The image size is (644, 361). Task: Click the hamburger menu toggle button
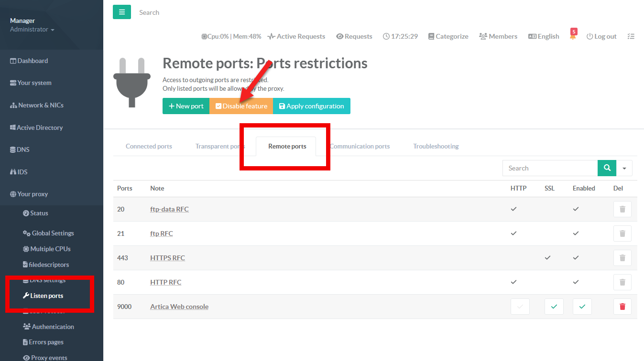click(x=121, y=12)
